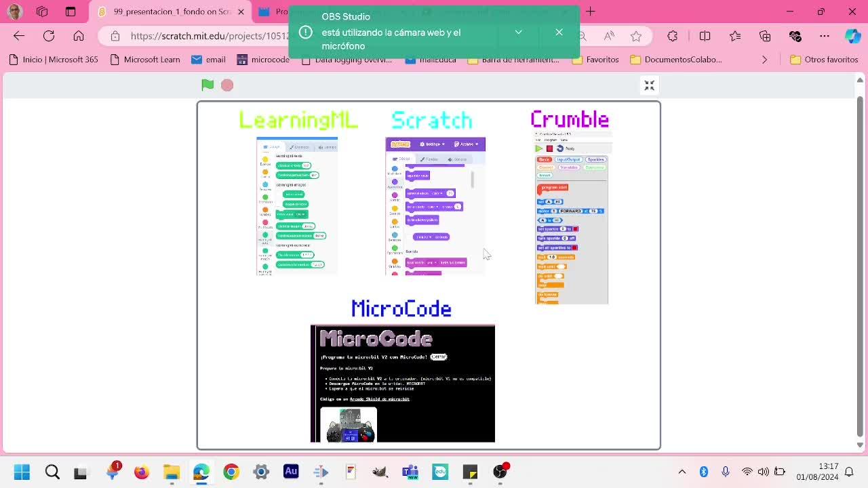868x488 pixels.
Task: Open the browser home page
Action: point(79,36)
